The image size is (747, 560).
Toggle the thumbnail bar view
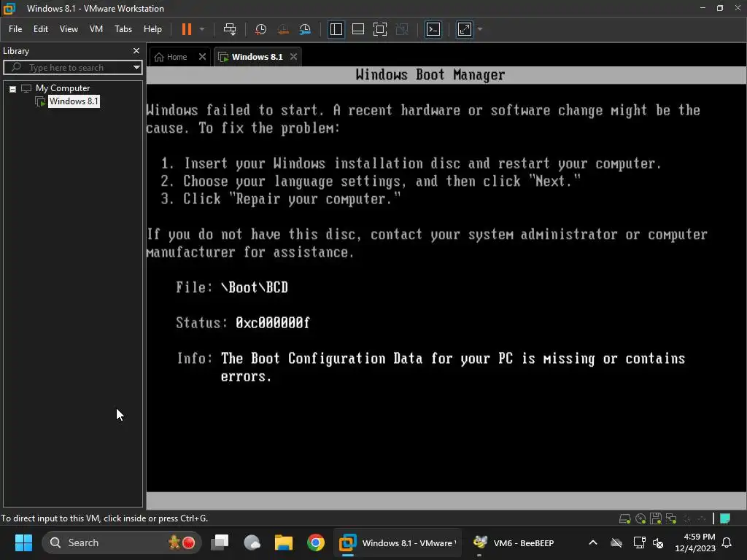click(357, 29)
